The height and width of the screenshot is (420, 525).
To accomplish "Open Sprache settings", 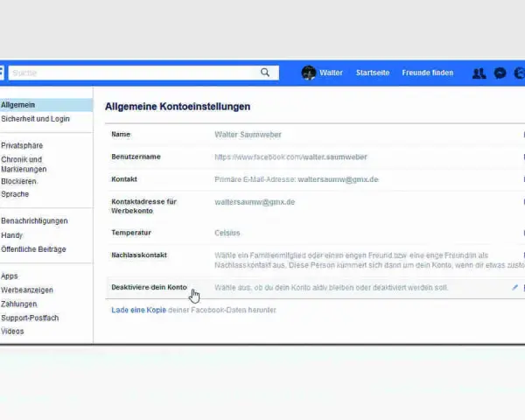I will (15, 194).
